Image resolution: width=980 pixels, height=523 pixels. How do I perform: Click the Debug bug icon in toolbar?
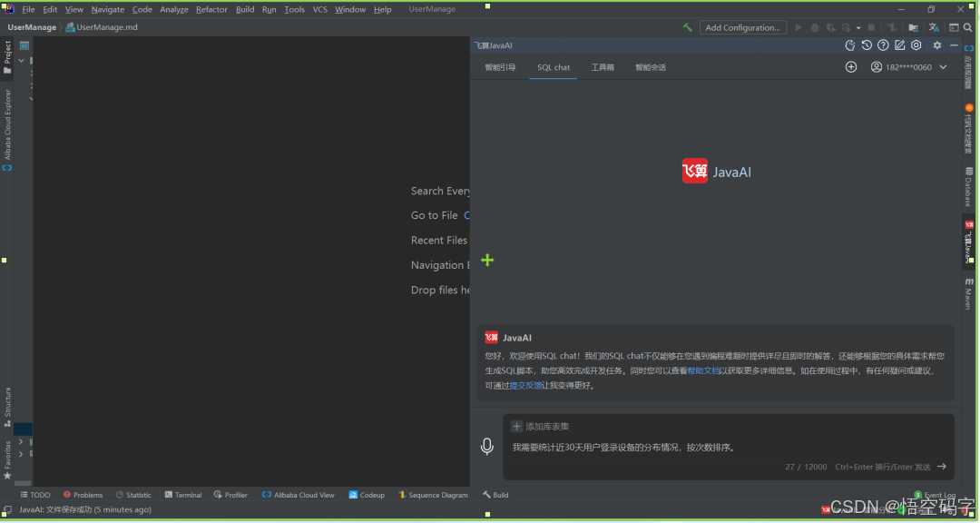coord(814,27)
